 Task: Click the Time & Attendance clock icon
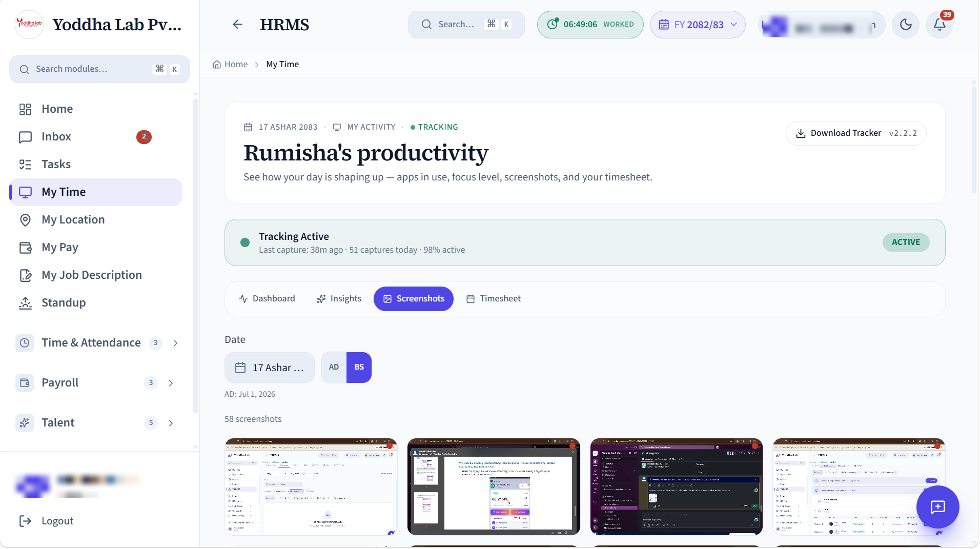click(x=25, y=343)
